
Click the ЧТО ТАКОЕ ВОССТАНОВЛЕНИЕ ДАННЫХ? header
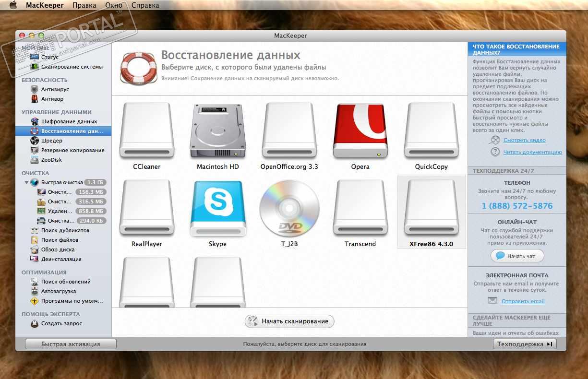517,49
